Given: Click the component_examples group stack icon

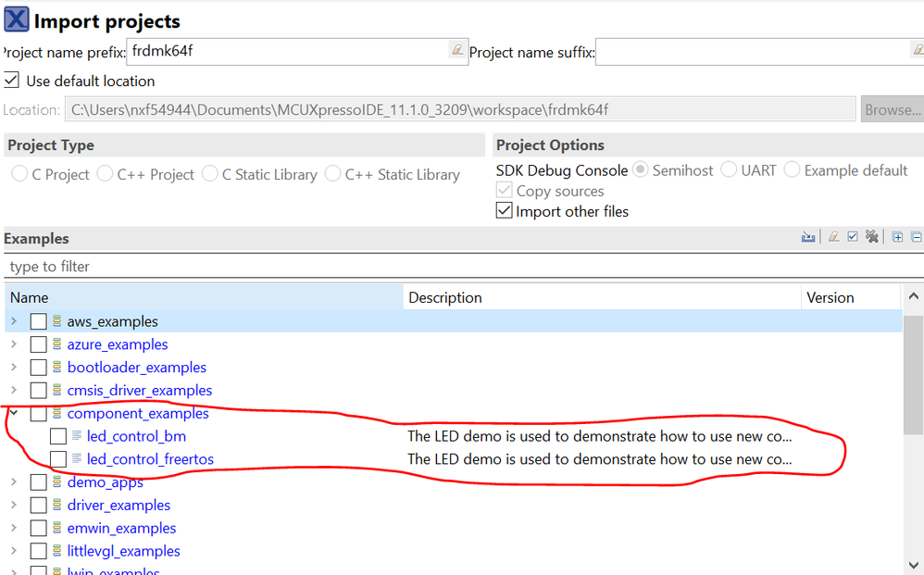Looking at the screenshot, I should click(57, 413).
